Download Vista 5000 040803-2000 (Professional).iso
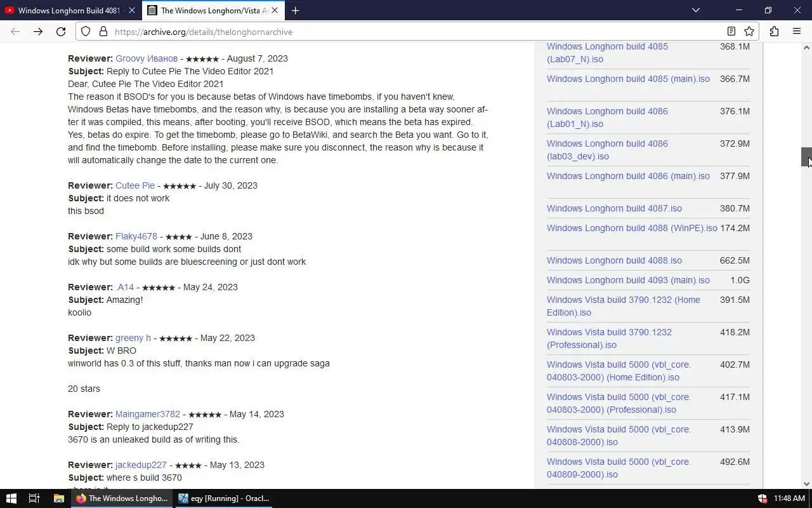The height and width of the screenshot is (508, 812). 619,403
